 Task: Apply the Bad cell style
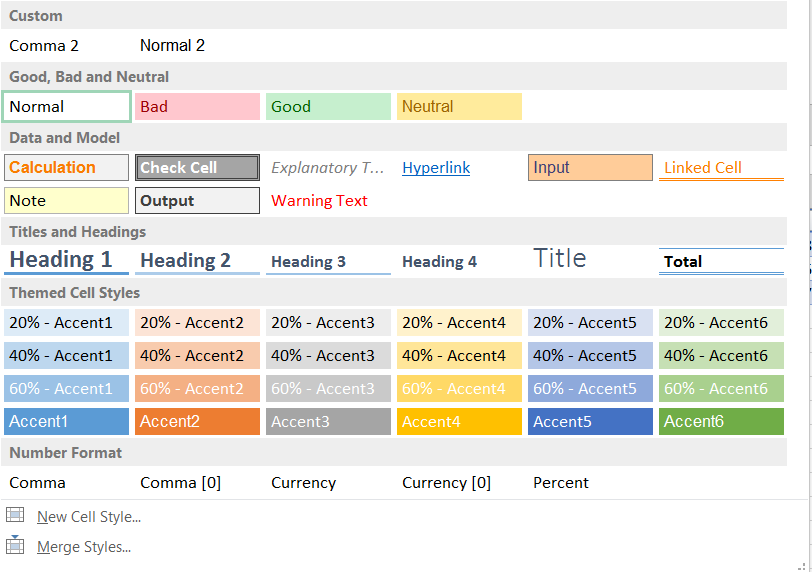[x=197, y=107]
